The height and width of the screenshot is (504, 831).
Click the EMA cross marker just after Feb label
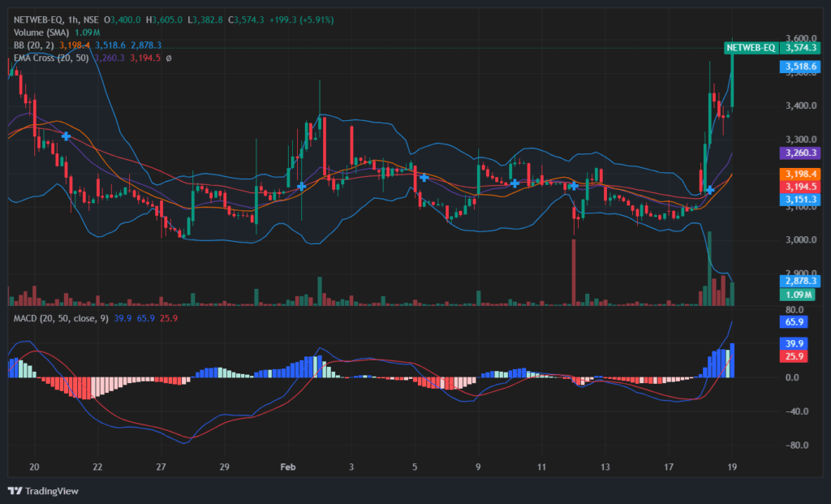(x=301, y=186)
